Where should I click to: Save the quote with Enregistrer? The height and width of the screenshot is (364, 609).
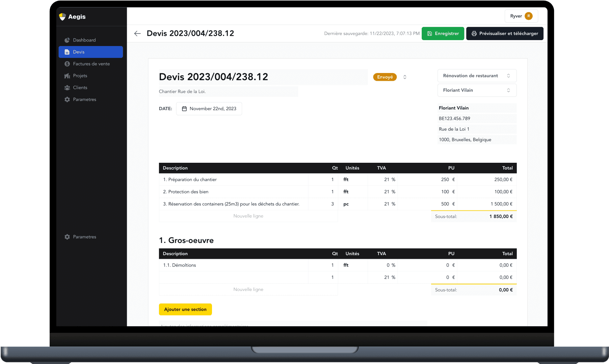click(443, 34)
